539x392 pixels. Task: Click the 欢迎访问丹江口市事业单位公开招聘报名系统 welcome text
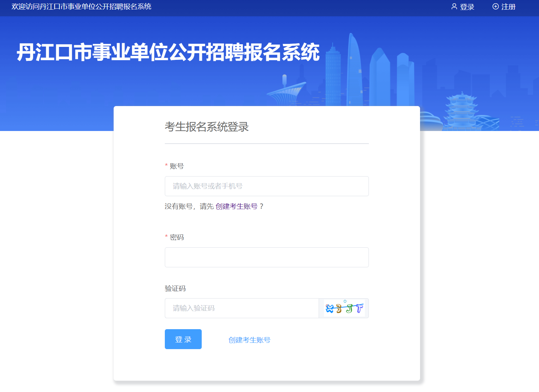[x=81, y=7]
